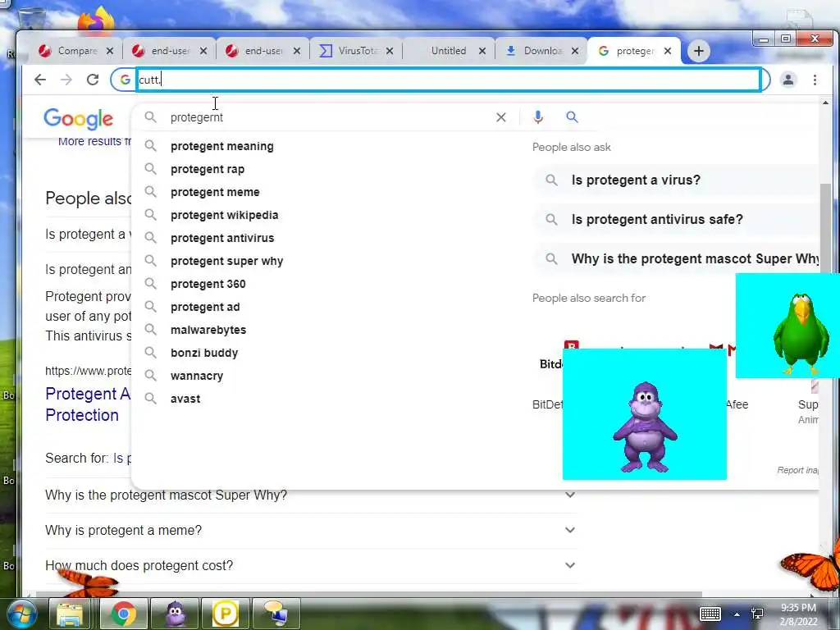Select the 'protegent antivirus' suggestion
This screenshot has width=840, height=630.
222,239
